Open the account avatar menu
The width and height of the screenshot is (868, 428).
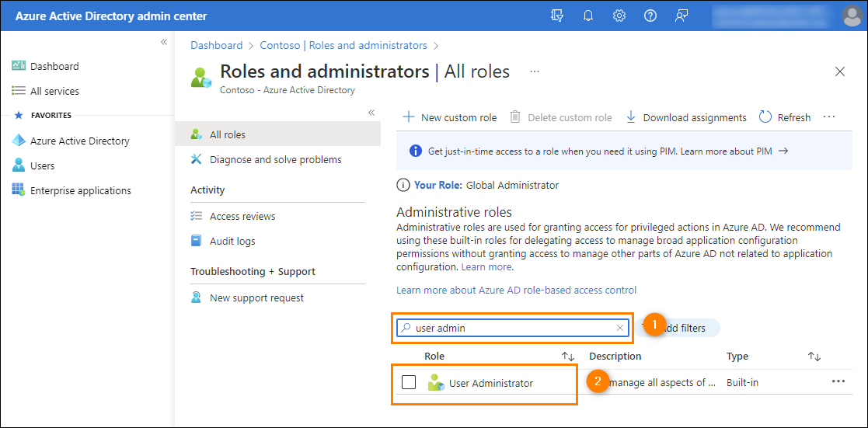click(x=852, y=16)
